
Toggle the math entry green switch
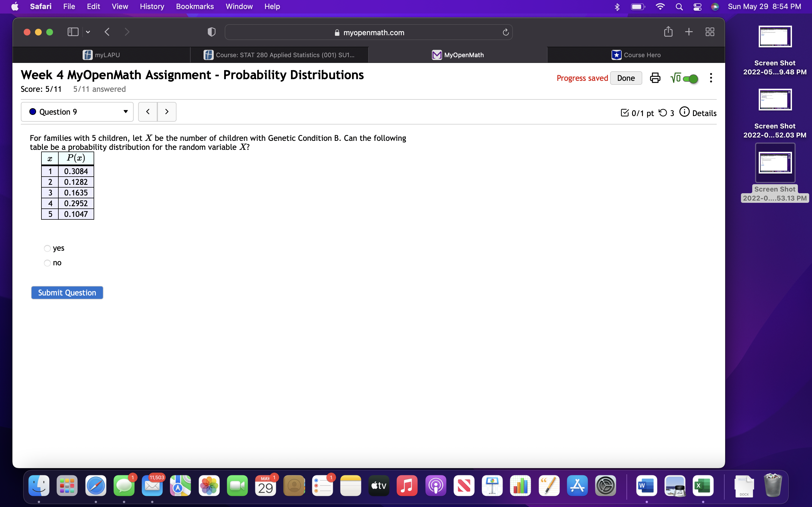[690, 79]
